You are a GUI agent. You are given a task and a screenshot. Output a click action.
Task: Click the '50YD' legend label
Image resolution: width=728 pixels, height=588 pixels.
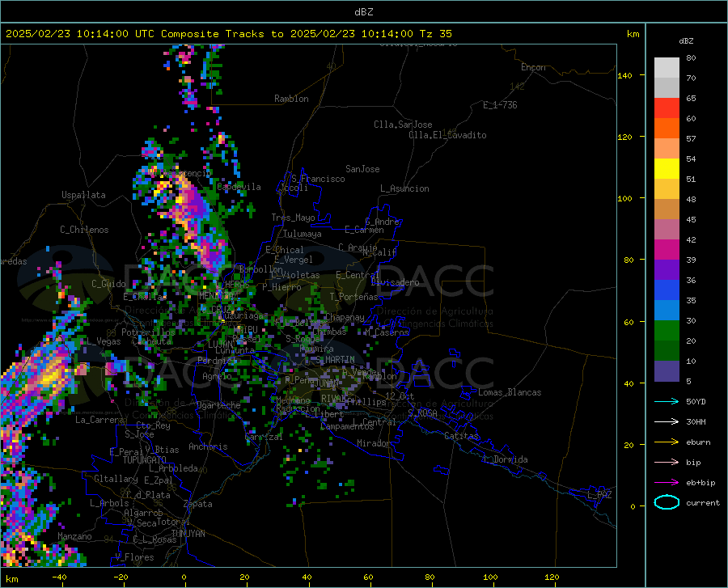696,401
